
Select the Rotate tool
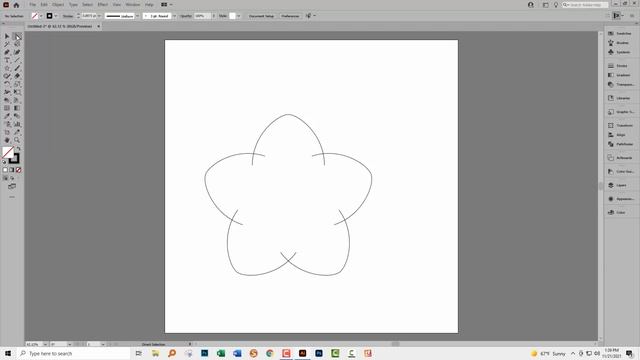click(x=7, y=84)
